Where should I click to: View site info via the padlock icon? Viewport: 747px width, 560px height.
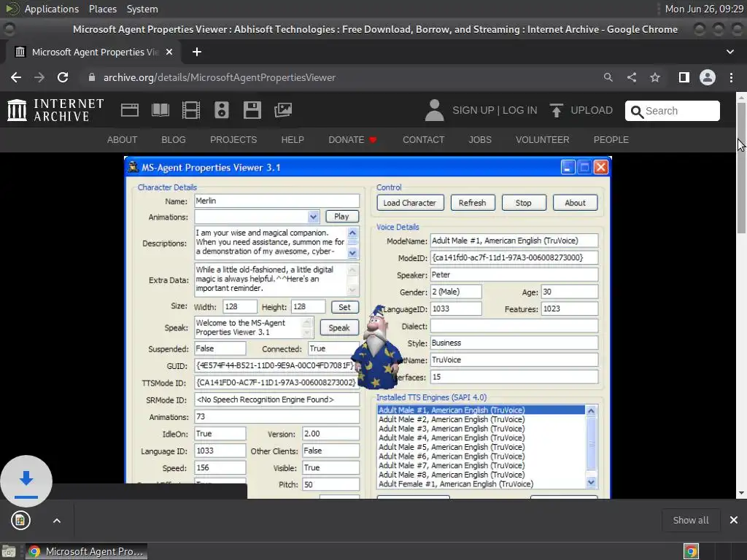pyautogui.click(x=92, y=77)
